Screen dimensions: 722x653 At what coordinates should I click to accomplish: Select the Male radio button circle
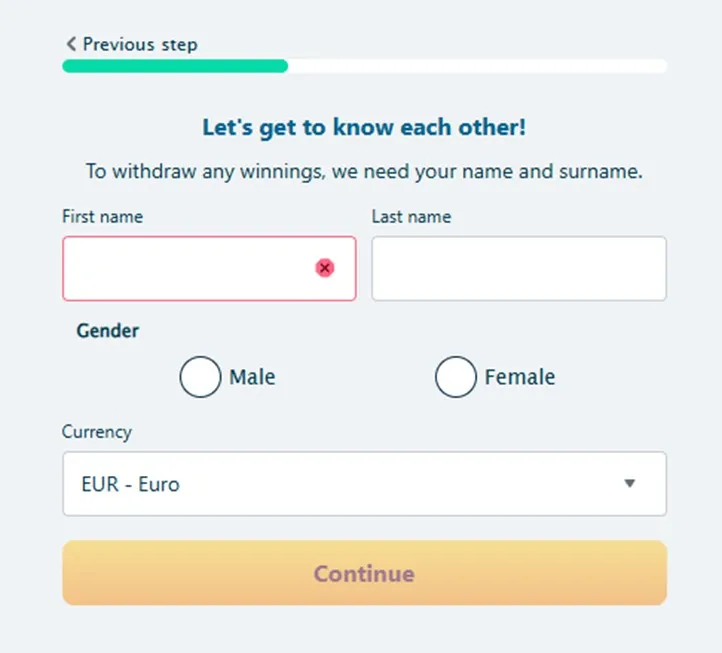(200, 377)
